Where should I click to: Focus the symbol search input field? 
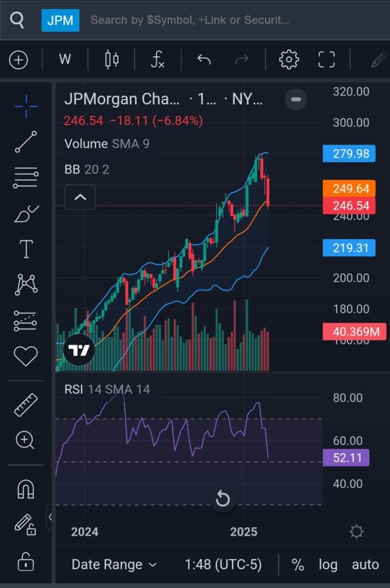pyautogui.click(x=190, y=20)
